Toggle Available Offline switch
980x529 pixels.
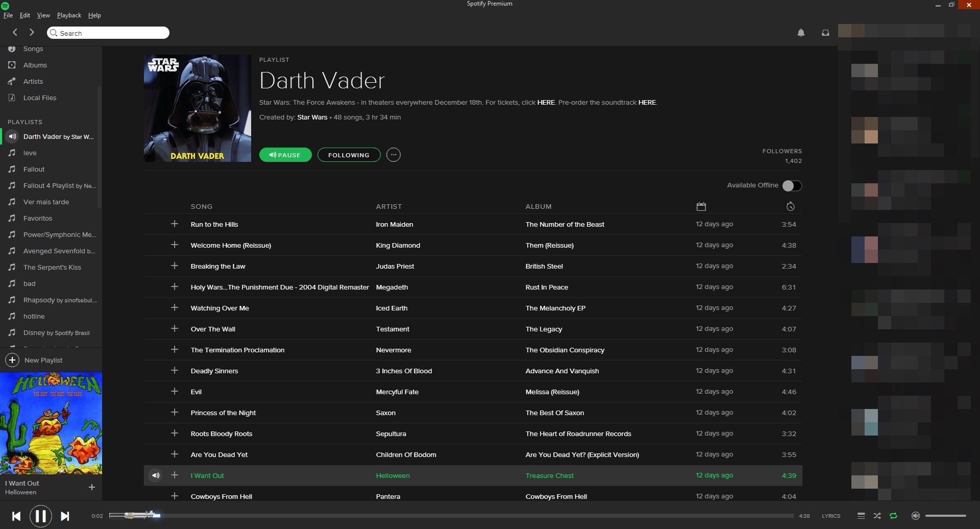(x=792, y=185)
